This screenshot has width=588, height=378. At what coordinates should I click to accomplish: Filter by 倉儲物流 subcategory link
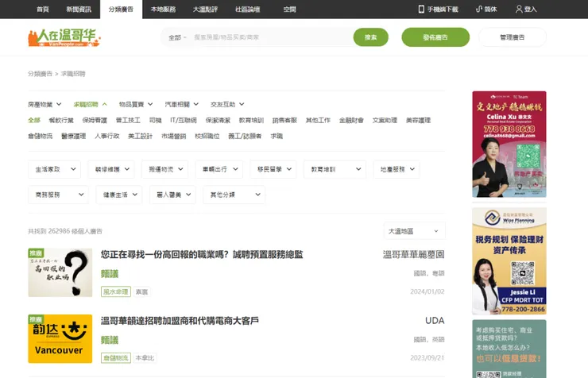40,136
